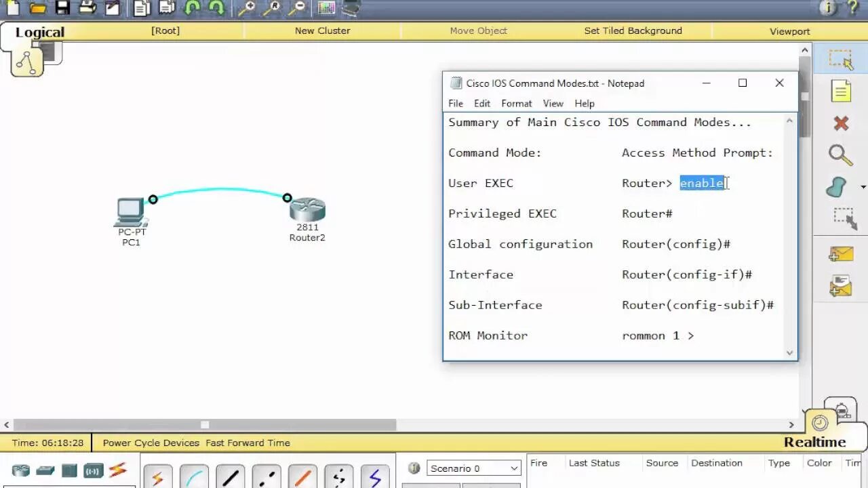The height and width of the screenshot is (488, 868).
Task: Click the Zoom Out magnifier icon
Action: click(x=296, y=8)
